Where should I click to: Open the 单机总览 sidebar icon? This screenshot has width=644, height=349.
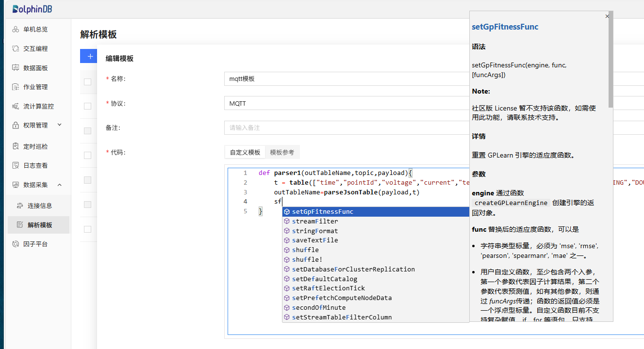pos(16,30)
